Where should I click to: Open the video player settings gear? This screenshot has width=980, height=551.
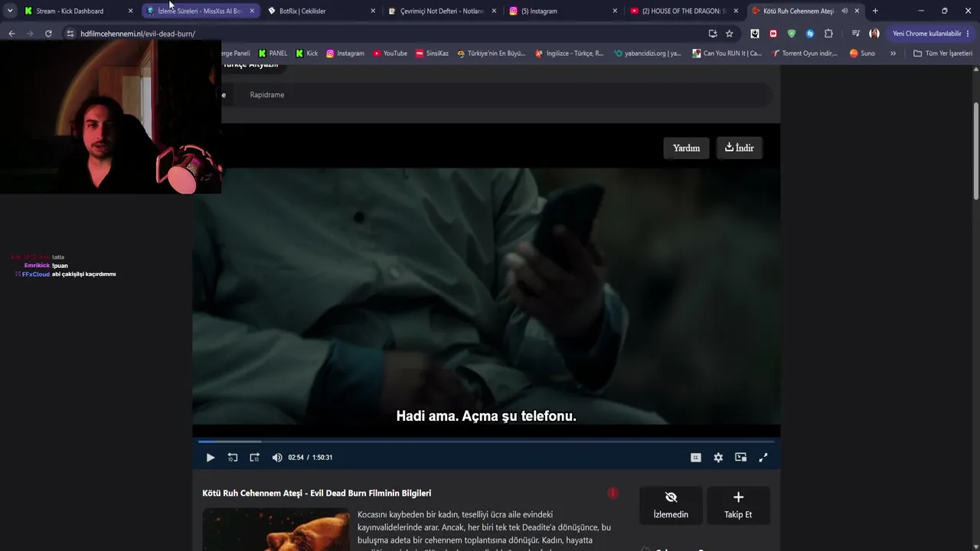(718, 458)
